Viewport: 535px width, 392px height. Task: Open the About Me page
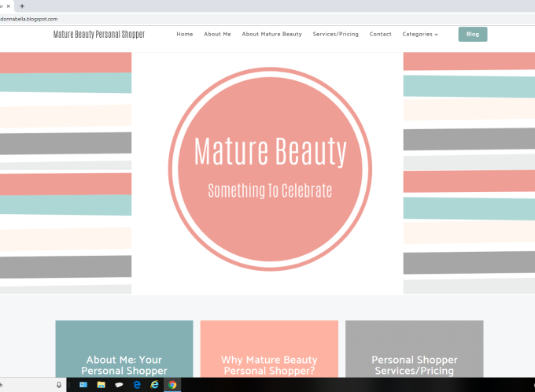[x=217, y=34]
